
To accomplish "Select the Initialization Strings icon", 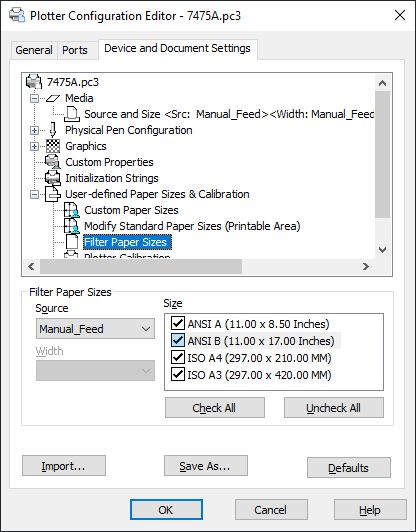I will (53, 177).
